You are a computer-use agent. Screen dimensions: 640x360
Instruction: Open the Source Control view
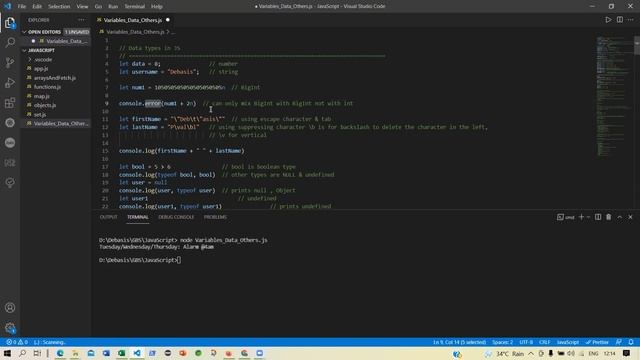click(10, 62)
